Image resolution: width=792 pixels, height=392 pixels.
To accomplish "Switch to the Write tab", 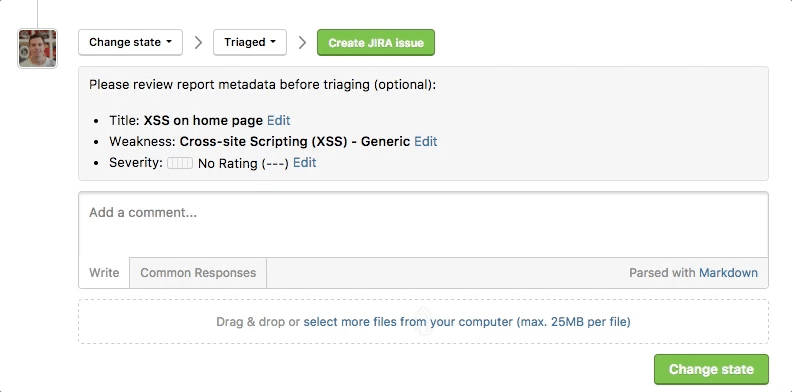I will (104, 273).
